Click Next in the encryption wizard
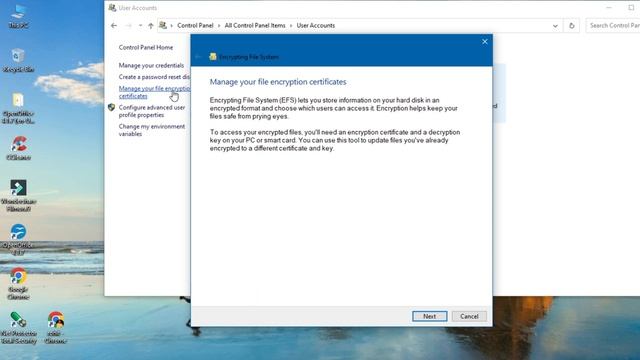 point(429,316)
